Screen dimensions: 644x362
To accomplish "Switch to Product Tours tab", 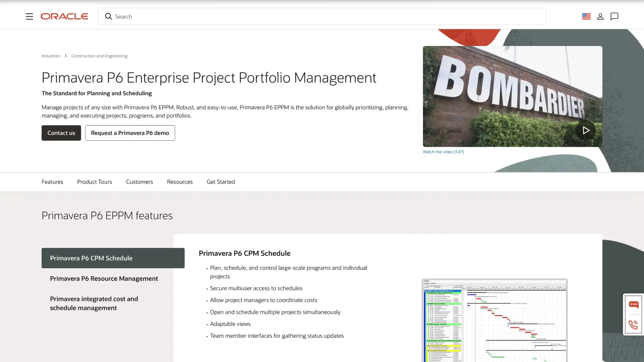I will 95,182.
